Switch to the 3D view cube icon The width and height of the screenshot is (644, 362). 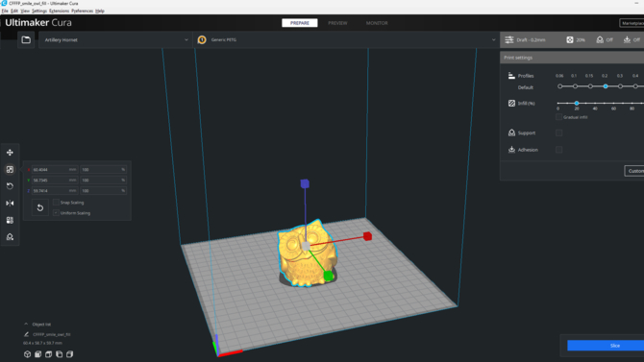click(x=27, y=354)
